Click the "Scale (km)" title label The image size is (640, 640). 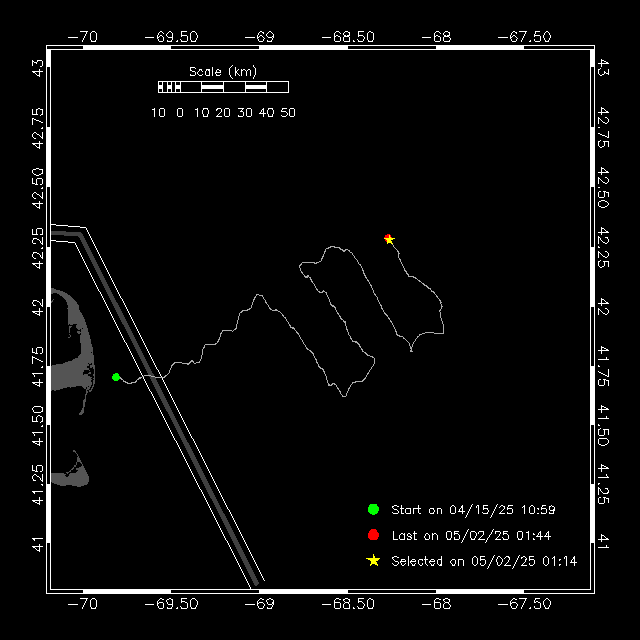point(223,71)
